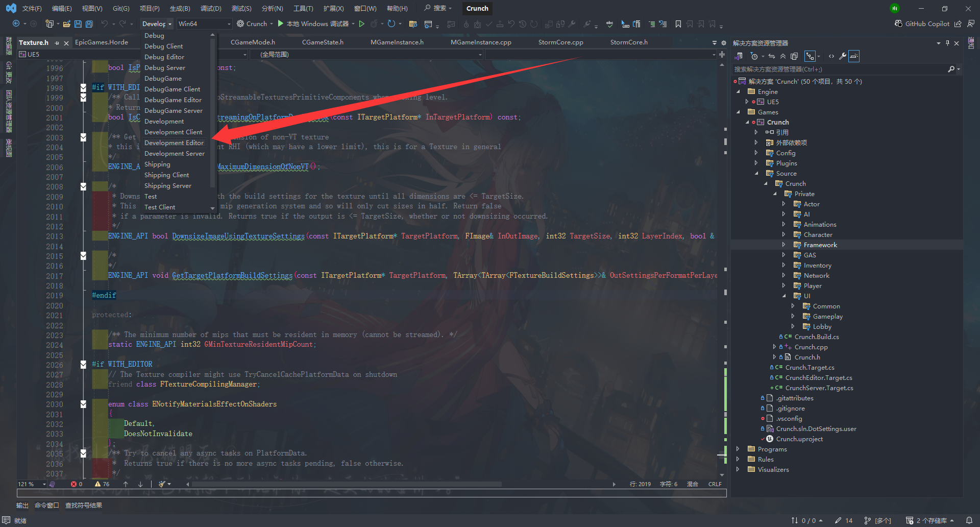Toggle the nested files view button
Viewport: 980px width, 527px height.
tap(810, 56)
